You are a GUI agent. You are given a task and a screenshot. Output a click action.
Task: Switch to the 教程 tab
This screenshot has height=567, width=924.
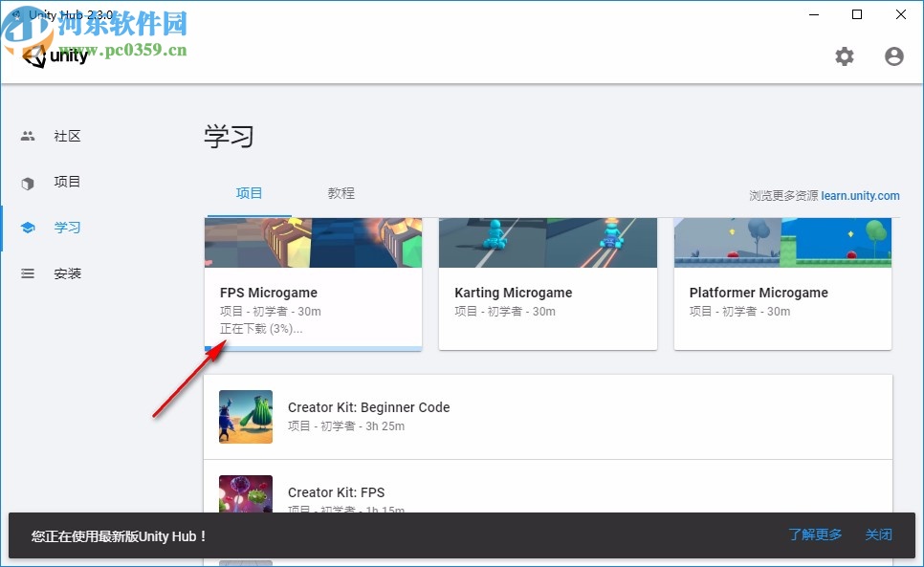341,193
